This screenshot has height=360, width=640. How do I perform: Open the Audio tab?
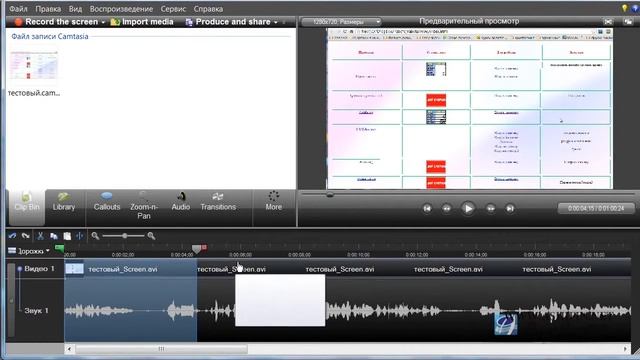point(181,203)
